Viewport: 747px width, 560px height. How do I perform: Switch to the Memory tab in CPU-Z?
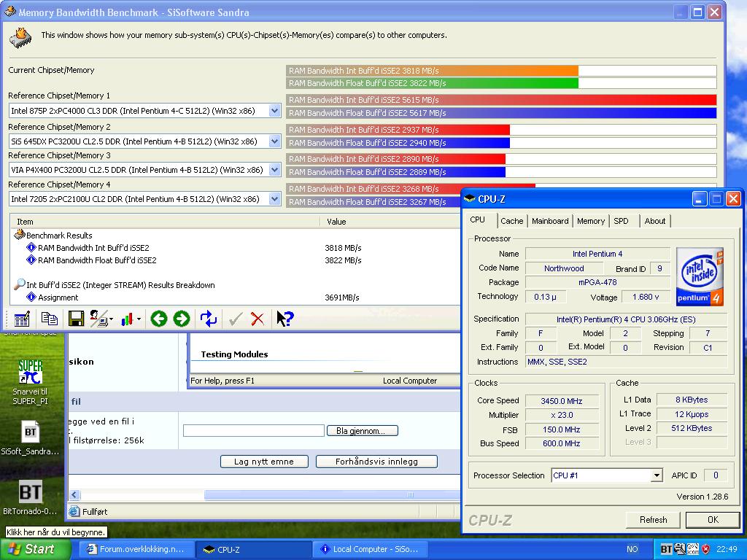591,221
